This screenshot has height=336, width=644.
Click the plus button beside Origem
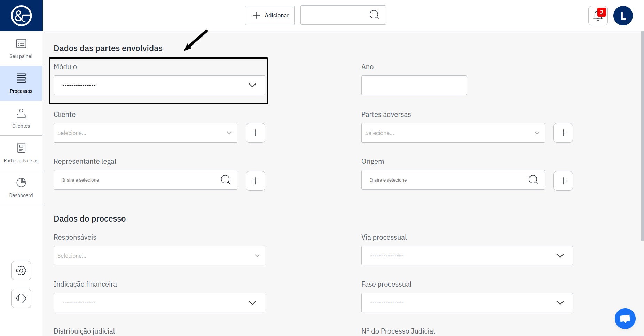point(563,181)
